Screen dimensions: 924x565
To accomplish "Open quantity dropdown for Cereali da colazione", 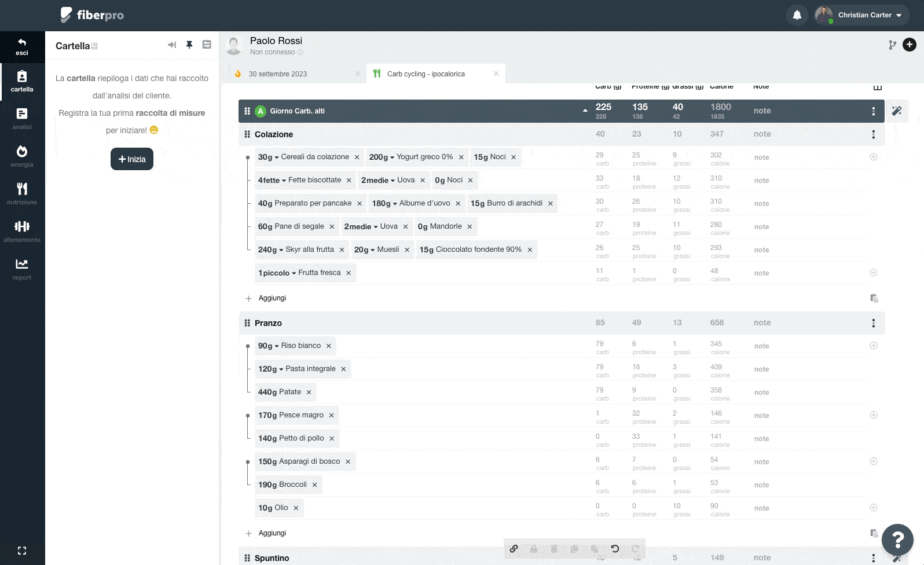I will 269,157.
